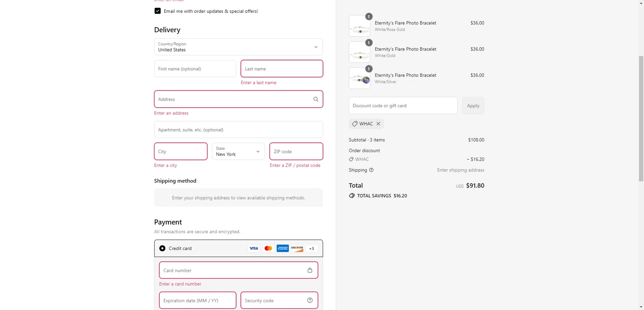Open the Country/Region dropdown

(238, 47)
